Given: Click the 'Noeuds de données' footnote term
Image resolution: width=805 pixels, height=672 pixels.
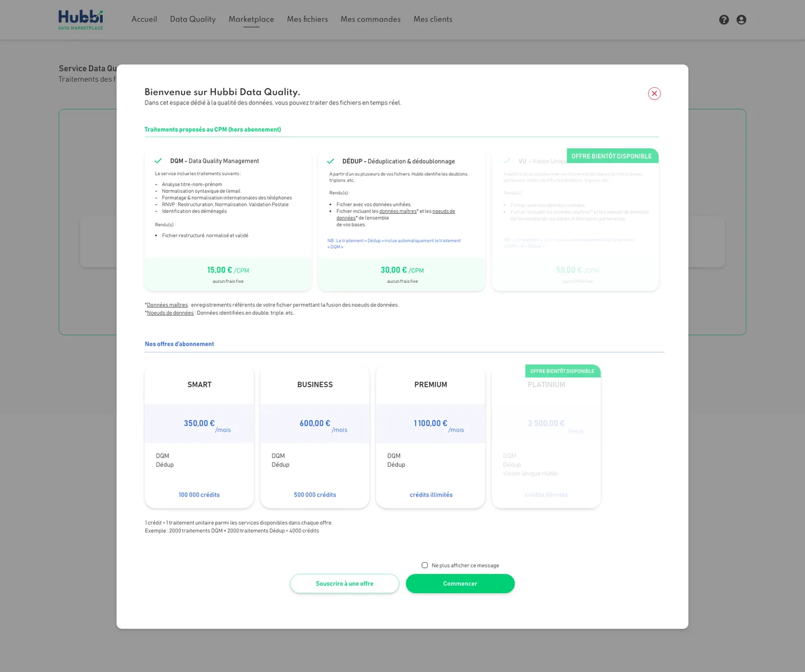Looking at the screenshot, I should coord(170,313).
